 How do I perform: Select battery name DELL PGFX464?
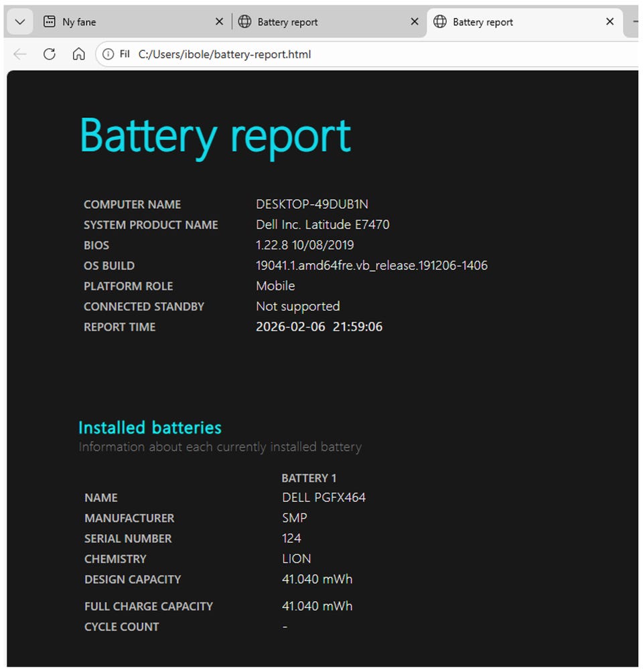324,497
